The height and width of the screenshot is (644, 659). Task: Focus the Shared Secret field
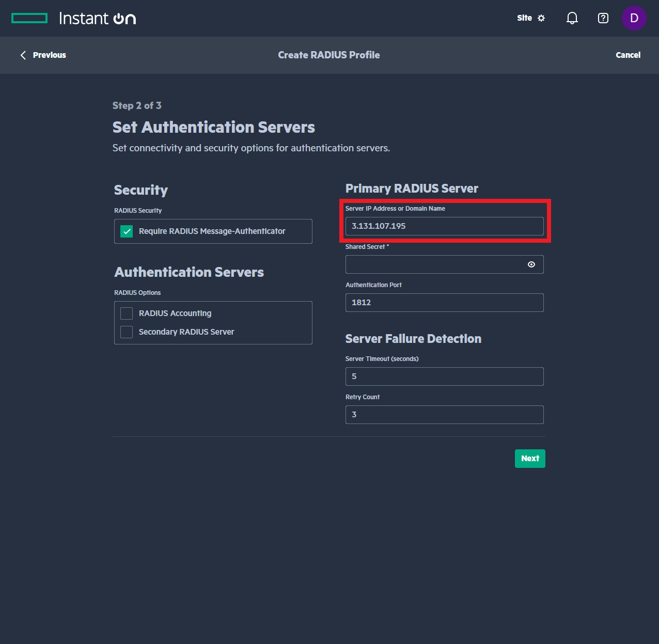[x=445, y=264]
